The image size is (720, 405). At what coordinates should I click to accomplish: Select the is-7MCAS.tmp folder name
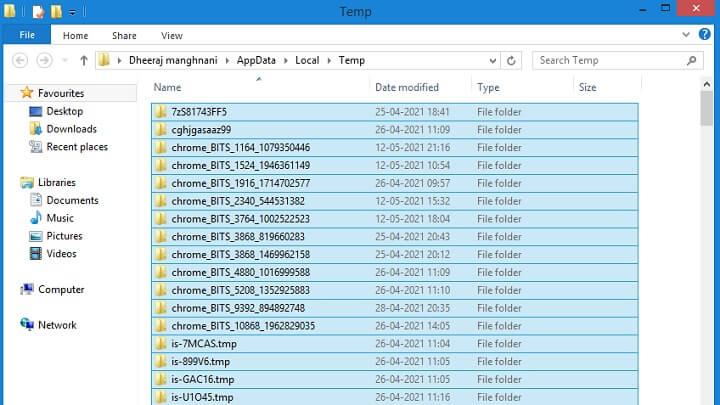pyautogui.click(x=204, y=343)
